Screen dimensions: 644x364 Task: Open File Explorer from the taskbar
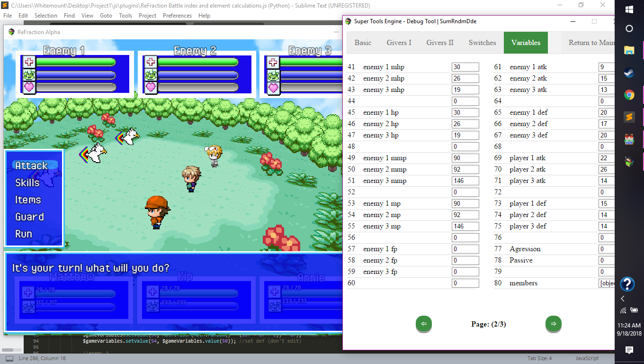(629, 50)
